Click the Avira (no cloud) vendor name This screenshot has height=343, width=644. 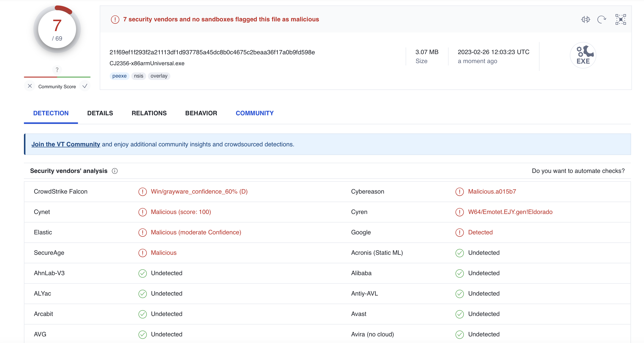[x=372, y=334]
